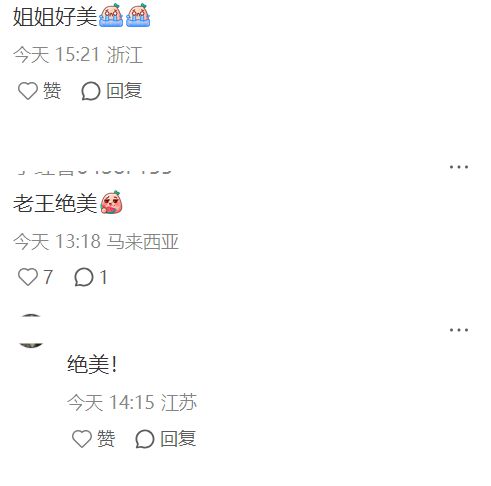
Task: Click the partially hidden username above 老王绝美
Action: tap(94, 171)
